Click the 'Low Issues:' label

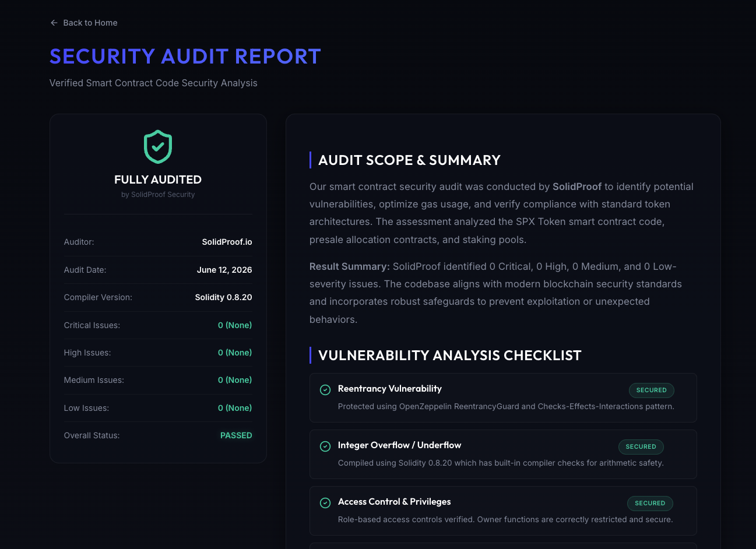point(86,408)
